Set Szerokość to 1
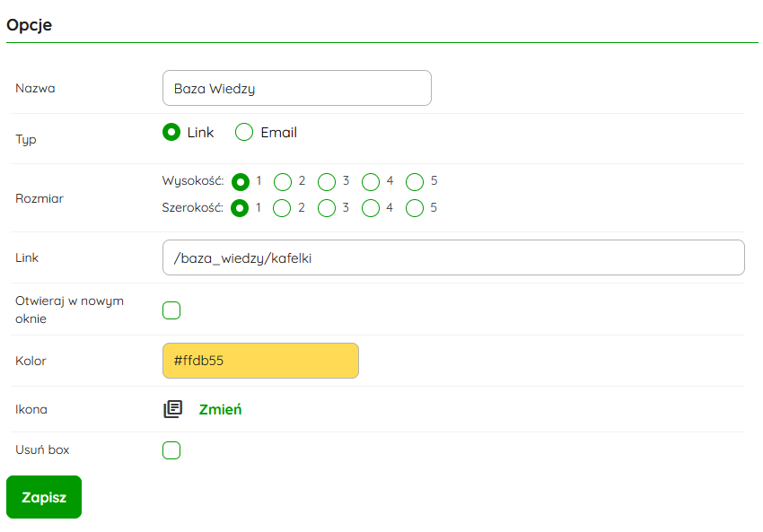Image resolution: width=763 pixels, height=532 pixels. 241,208
